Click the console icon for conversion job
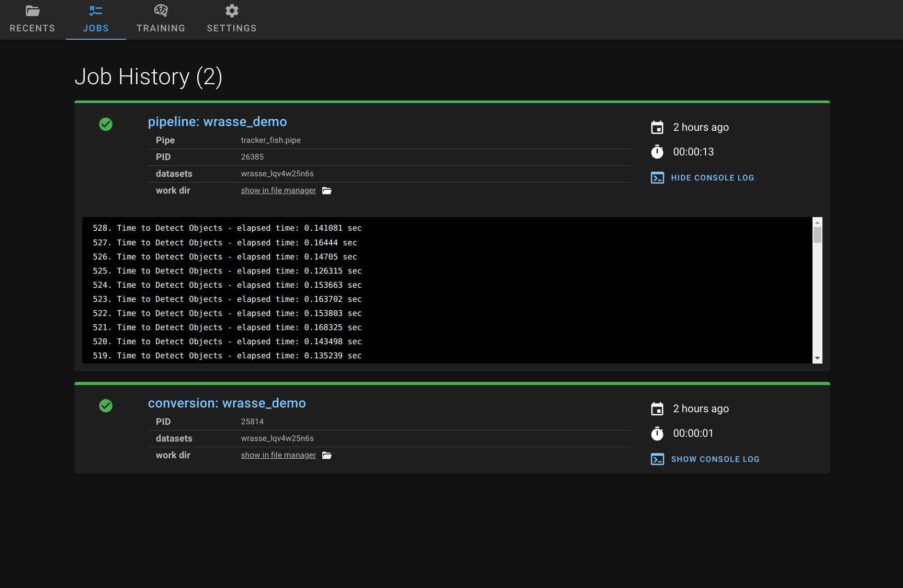This screenshot has width=903, height=588. coord(657,459)
